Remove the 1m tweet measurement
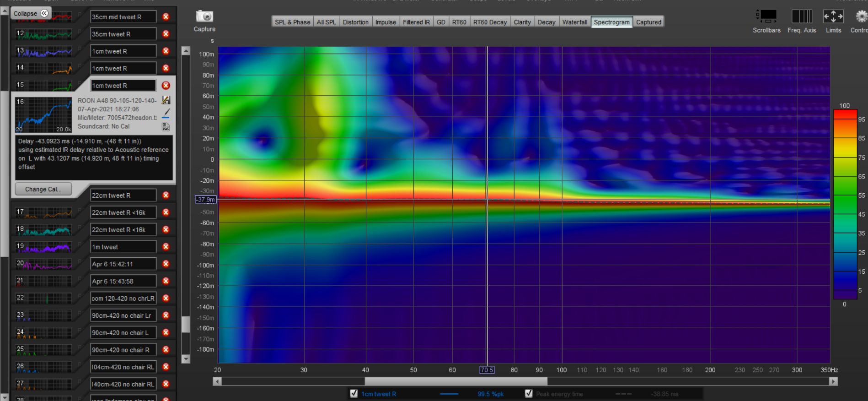Screen dimensions: 868x401 (x=166, y=247)
